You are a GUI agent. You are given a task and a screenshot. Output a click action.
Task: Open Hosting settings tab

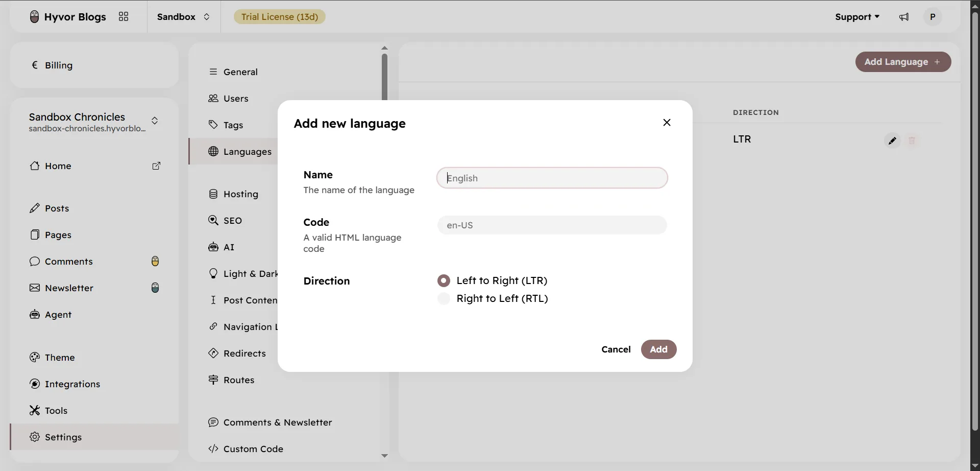point(233,194)
